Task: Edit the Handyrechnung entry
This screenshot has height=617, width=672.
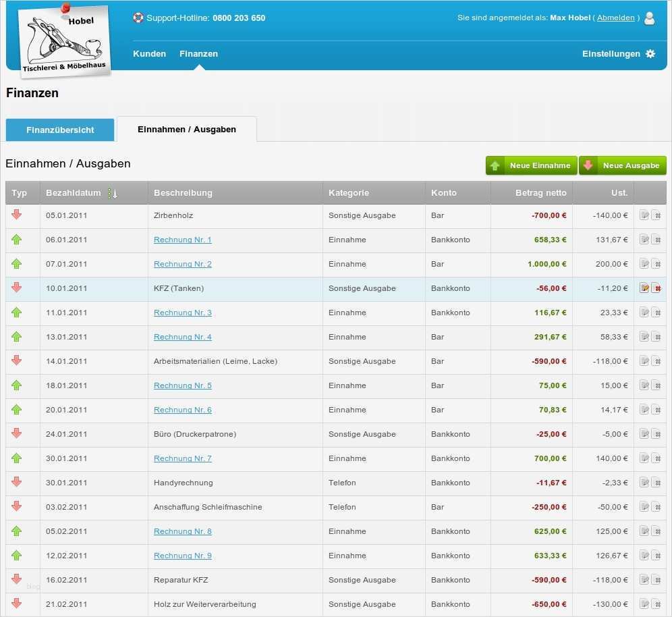Action: point(644,483)
